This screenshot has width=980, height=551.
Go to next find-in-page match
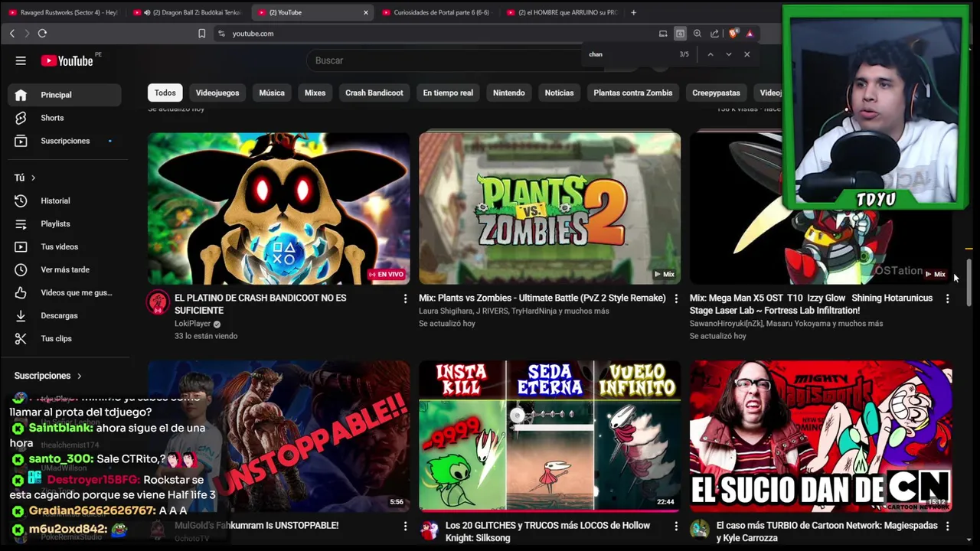729,54
